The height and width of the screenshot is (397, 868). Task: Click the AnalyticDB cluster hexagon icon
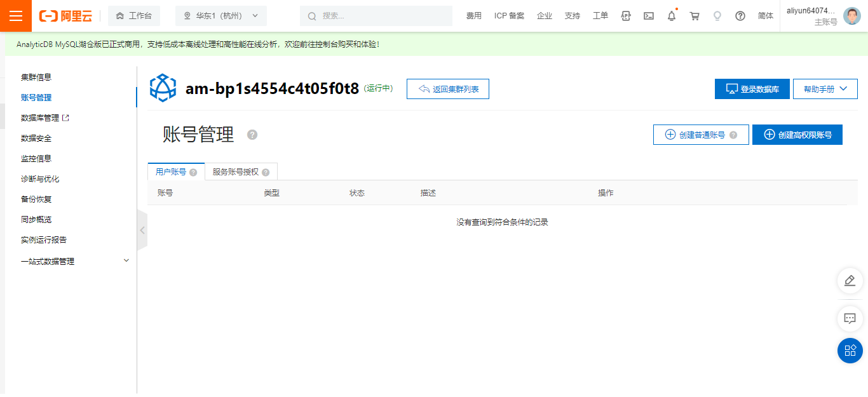163,88
